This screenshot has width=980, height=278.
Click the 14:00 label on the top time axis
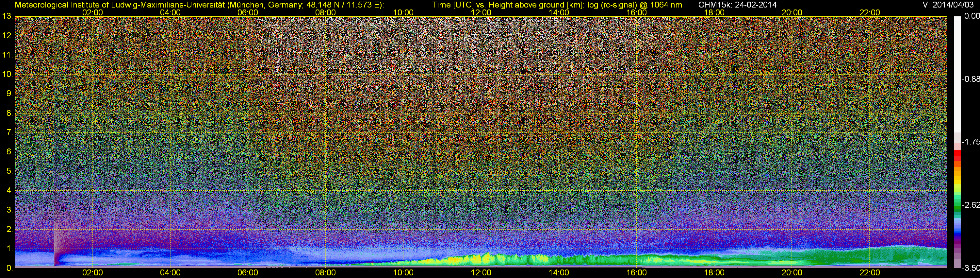coord(559,12)
